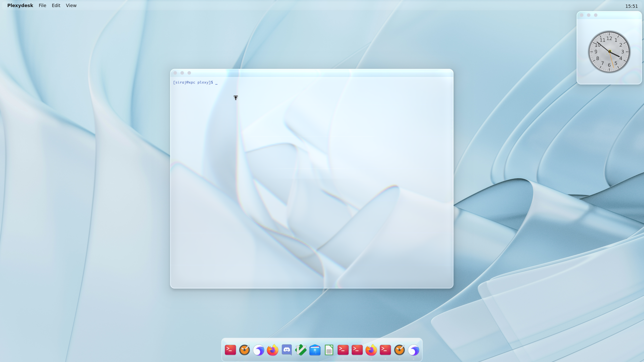Viewport: 644px width, 362px height.
Task: Click the leftmost terminal icon in dock
Action: [x=230, y=350]
